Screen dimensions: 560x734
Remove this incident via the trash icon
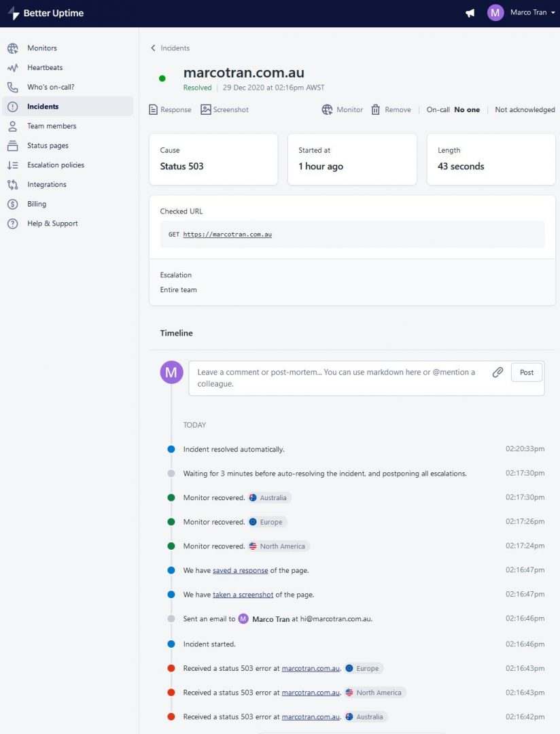tap(391, 109)
